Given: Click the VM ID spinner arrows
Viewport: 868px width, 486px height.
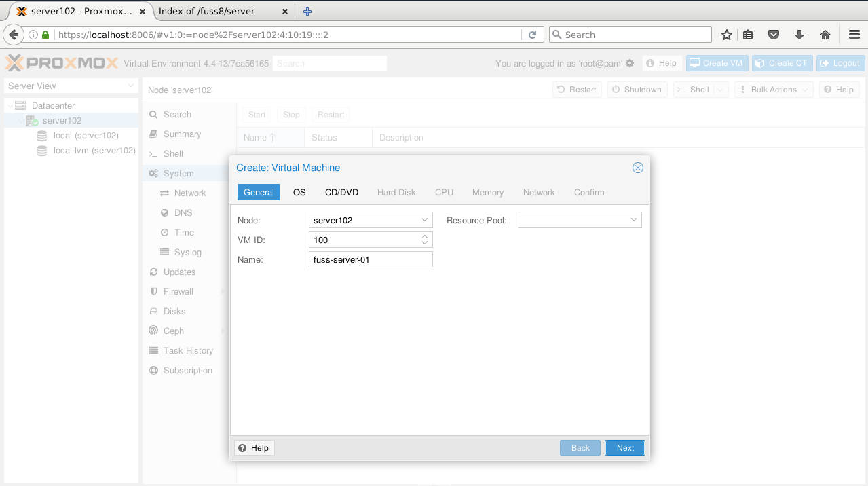Looking at the screenshot, I should 425,240.
